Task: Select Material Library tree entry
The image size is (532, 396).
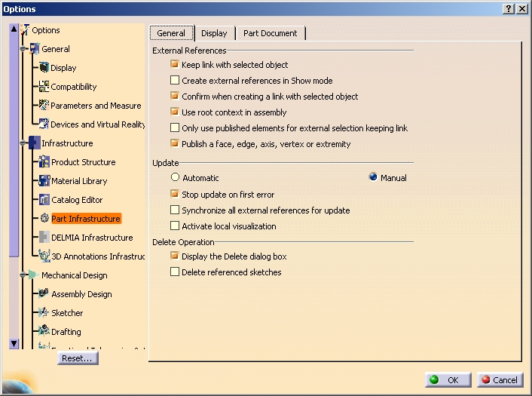Action: pos(79,181)
